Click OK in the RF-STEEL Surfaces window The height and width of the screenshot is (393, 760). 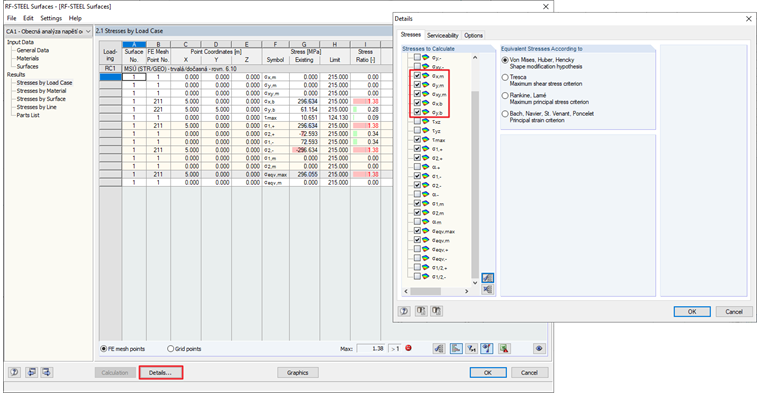coord(488,373)
